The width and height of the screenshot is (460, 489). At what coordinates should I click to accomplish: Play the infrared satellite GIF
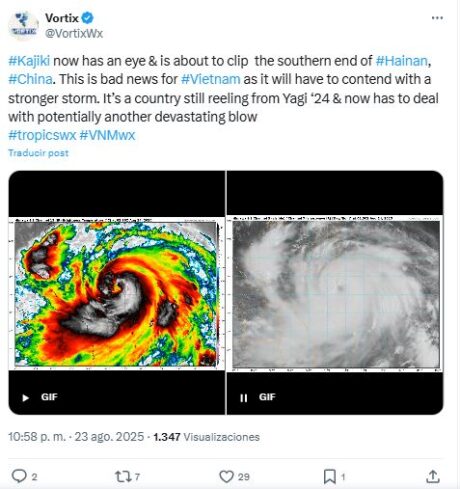coord(26,397)
